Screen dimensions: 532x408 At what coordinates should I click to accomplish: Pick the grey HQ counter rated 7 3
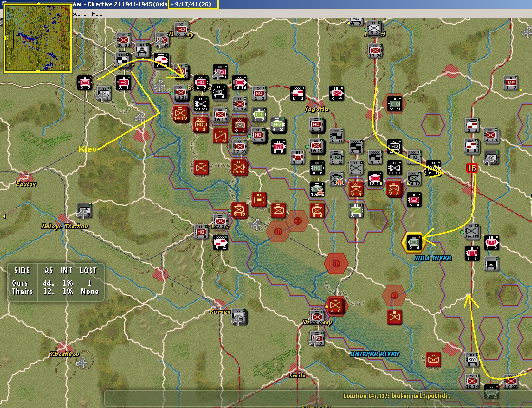(x=201, y=232)
